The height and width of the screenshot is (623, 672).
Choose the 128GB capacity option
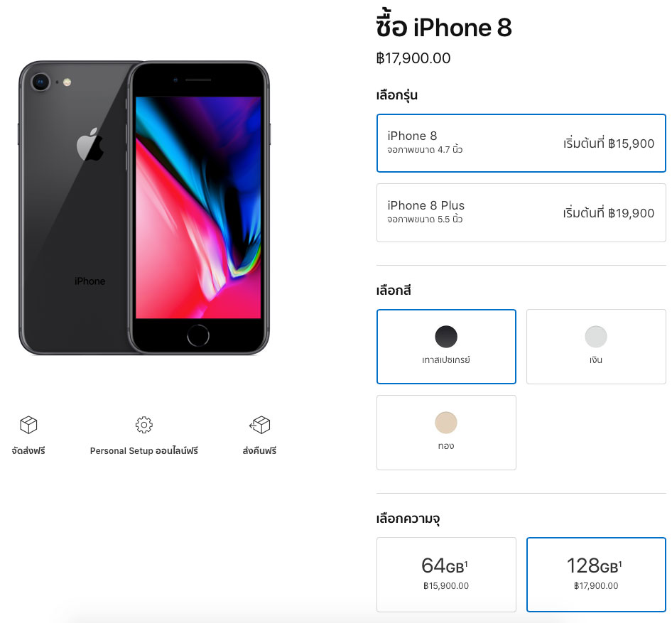(x=596, y=575)
